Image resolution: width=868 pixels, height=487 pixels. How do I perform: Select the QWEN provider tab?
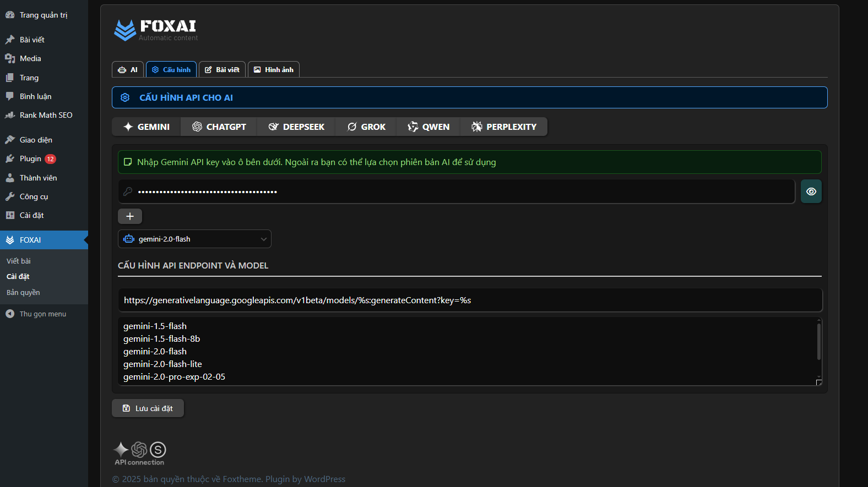[428, 127]
